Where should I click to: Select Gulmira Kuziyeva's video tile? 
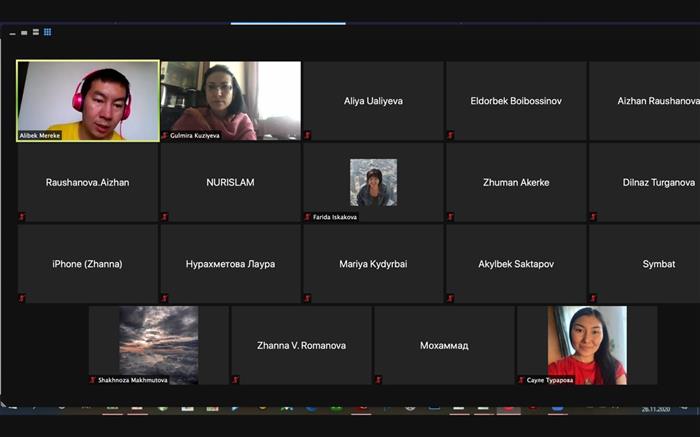230,100
